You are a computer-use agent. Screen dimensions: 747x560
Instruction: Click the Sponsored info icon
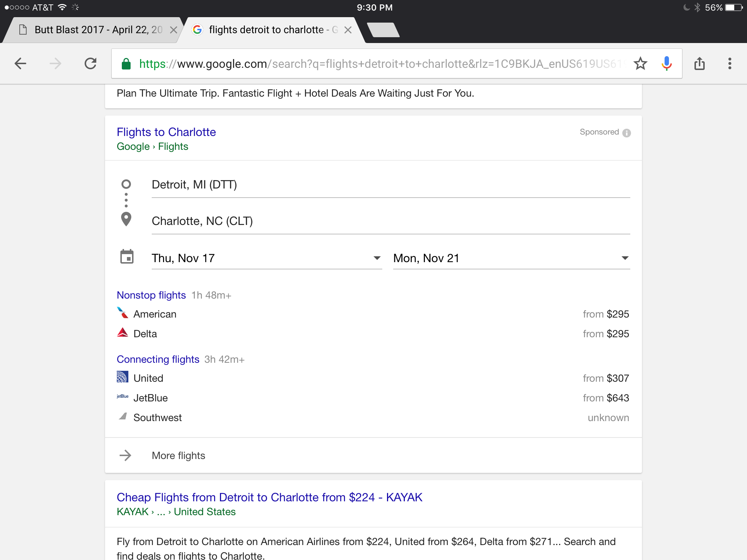click(627, 133)
